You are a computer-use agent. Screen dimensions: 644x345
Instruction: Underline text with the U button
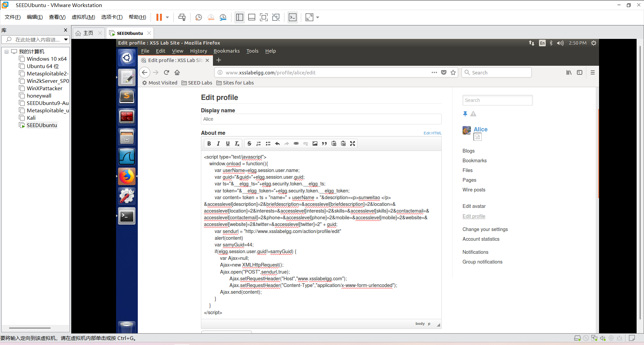[x=228, y=143]
